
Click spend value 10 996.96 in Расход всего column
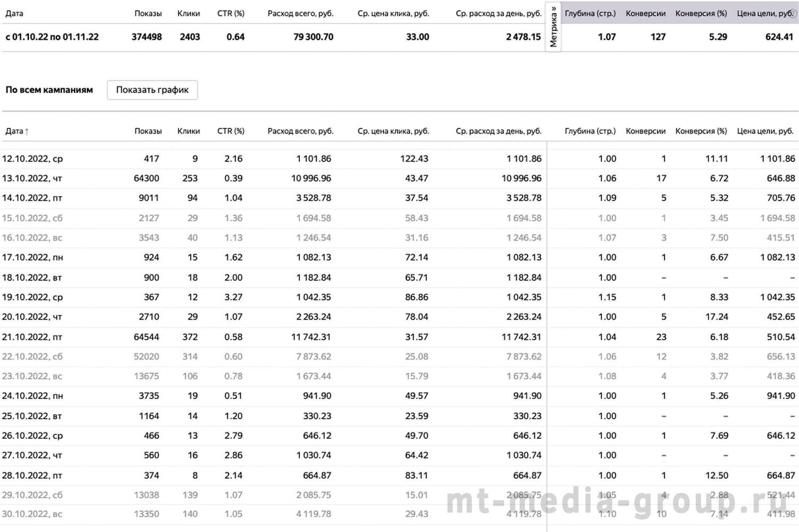[311, 178]
